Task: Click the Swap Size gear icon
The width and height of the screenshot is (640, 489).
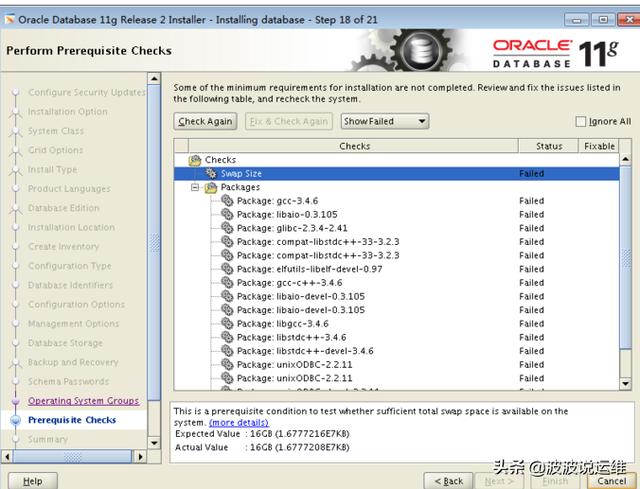Action: (x=211, y=173)
